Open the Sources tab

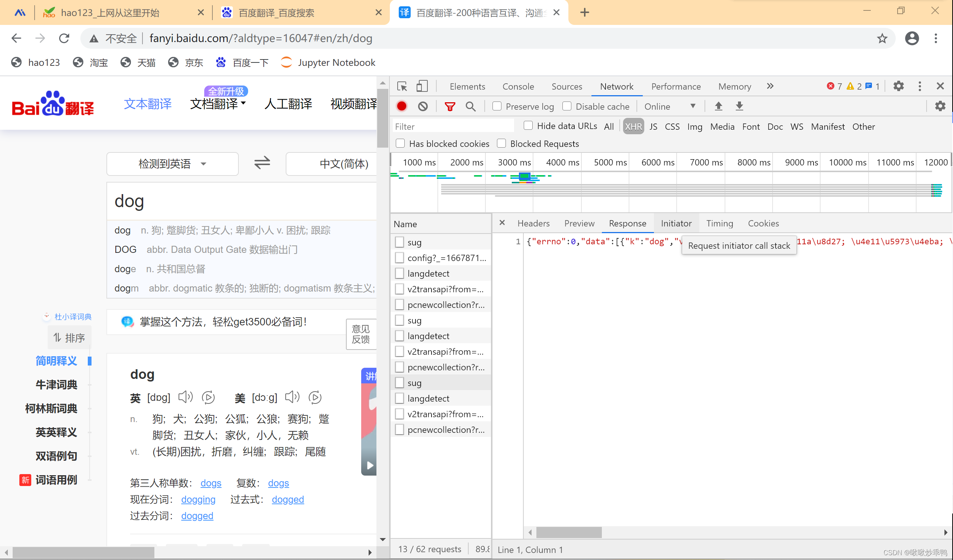(x=567, y=87)
